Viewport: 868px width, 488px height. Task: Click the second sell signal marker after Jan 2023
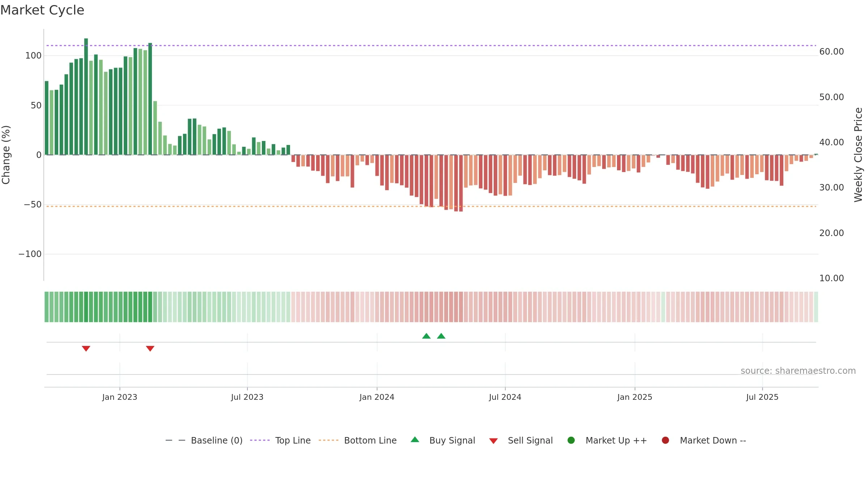tap(150, 348)
